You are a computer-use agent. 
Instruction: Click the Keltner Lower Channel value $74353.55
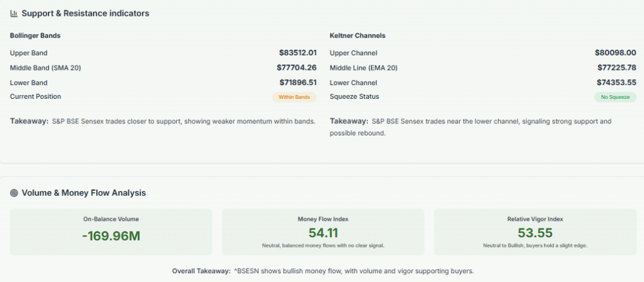pos(616,82)
